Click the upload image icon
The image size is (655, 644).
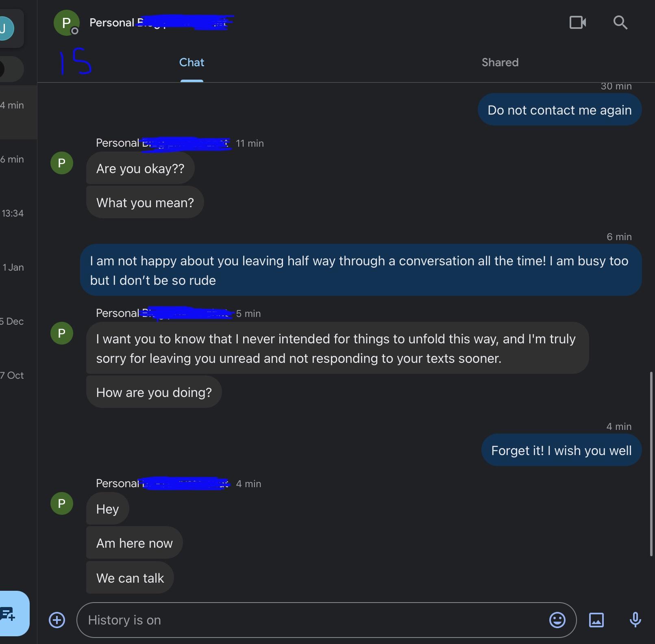coord(596,620)
